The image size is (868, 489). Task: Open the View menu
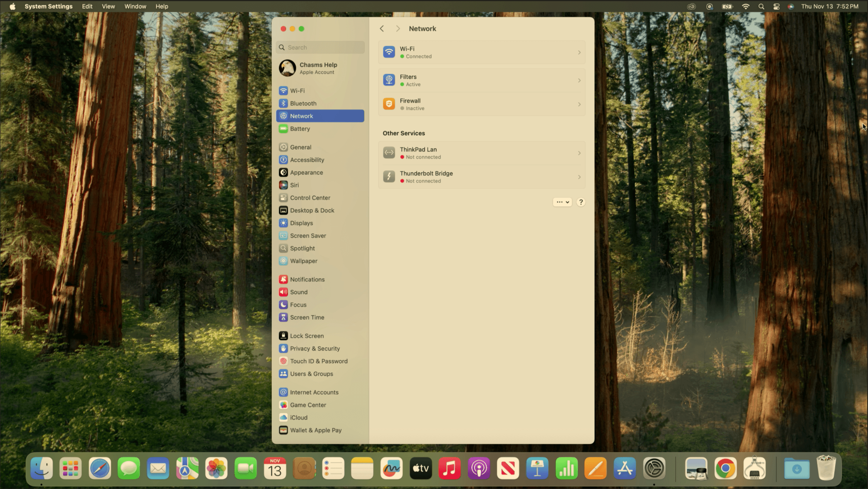coord(108,6)
